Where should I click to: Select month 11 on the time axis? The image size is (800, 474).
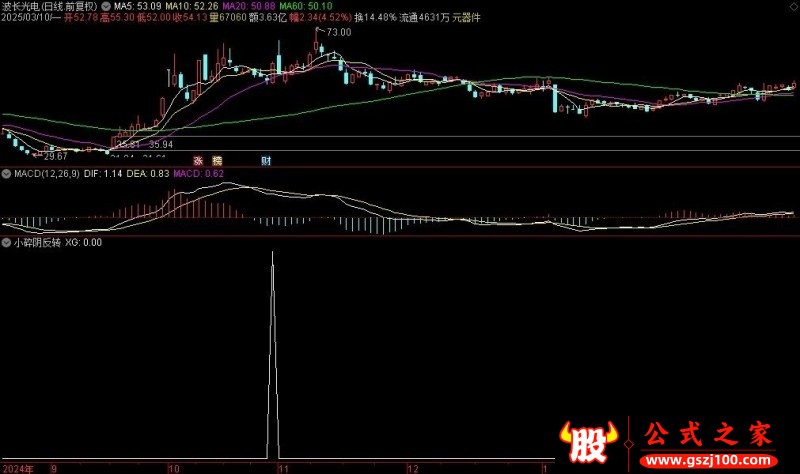point(283,469)
